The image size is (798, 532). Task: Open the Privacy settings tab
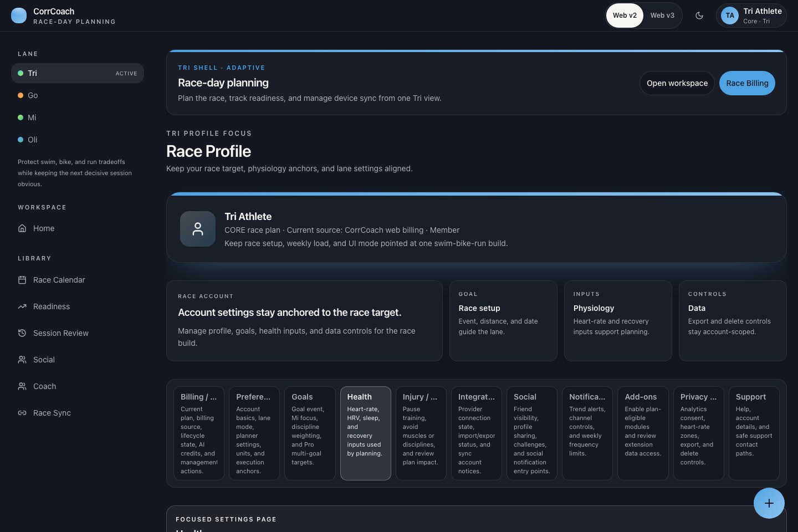pyautogui.click(x=699, y=433)
